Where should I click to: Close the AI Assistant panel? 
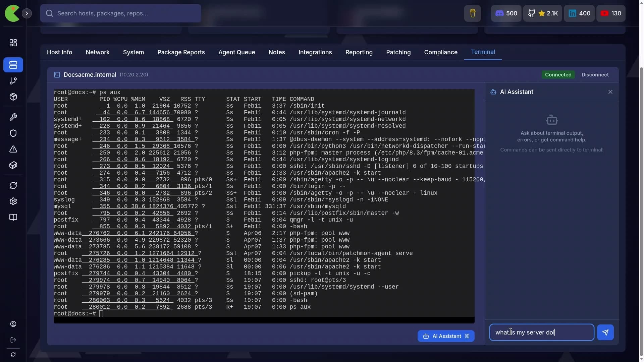[x=610, y=92]
